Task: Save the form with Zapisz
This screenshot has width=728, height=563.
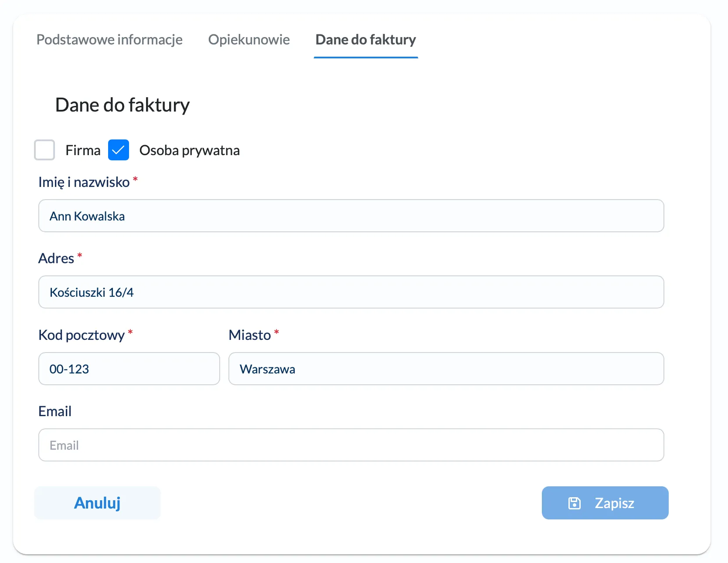Action: point(605,503)
